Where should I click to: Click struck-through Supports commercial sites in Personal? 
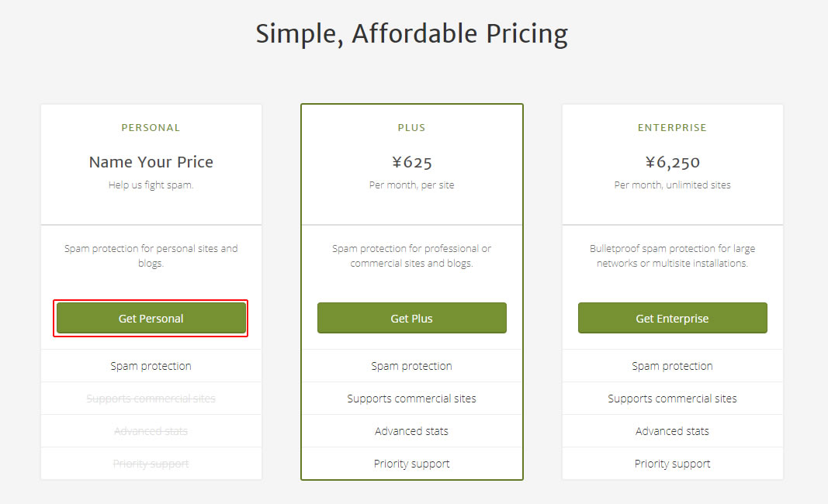click(x=151, y=399)
